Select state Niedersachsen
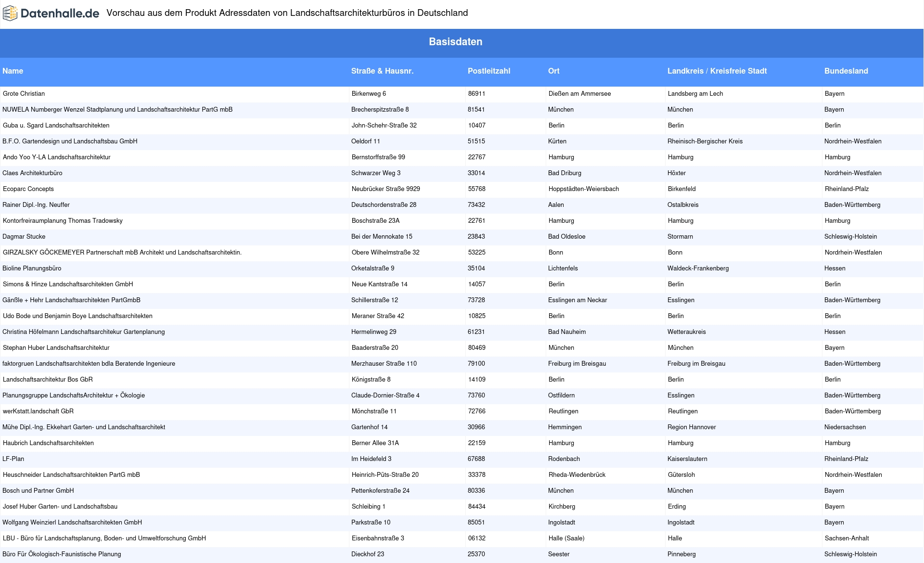Image resolution: width=924 pixels, height=563 pixels. (845, 427)
